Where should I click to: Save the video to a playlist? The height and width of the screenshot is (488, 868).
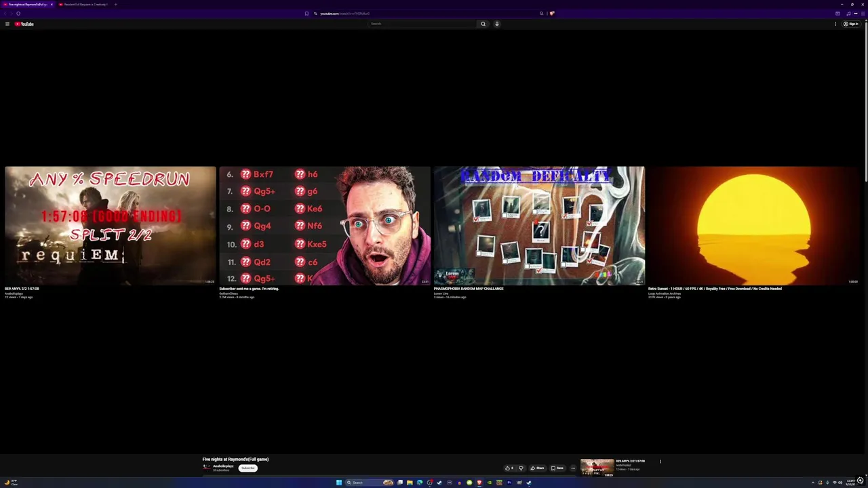click(x=557, y=468)
